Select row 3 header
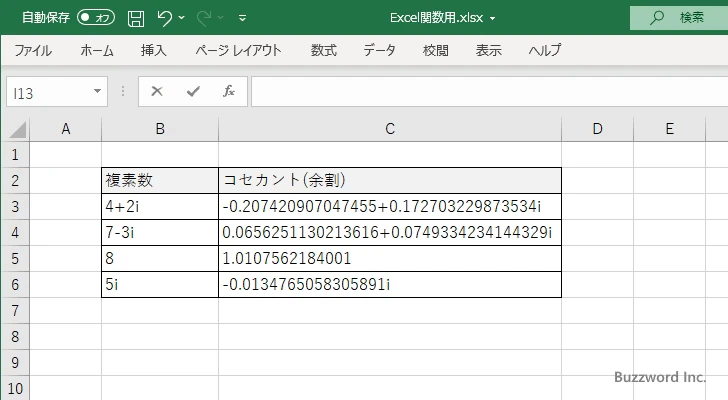This screenshot has width=728, height=400. (15, 206)
